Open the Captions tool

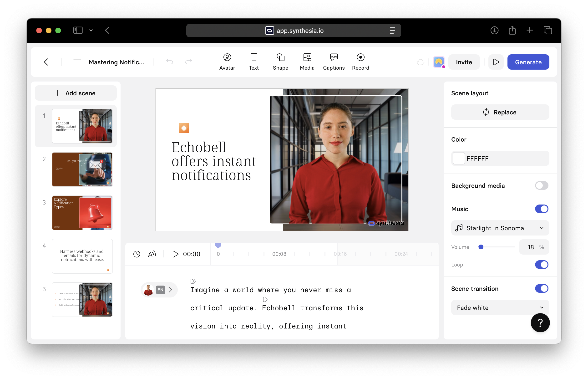pyautogui.click(x=334, y=61)
